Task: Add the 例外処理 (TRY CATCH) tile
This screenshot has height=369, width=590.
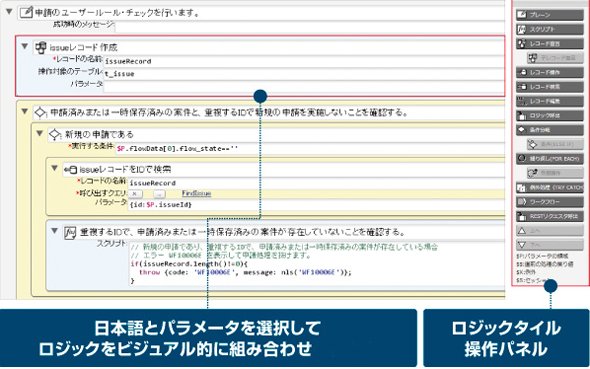Action: 550,187
